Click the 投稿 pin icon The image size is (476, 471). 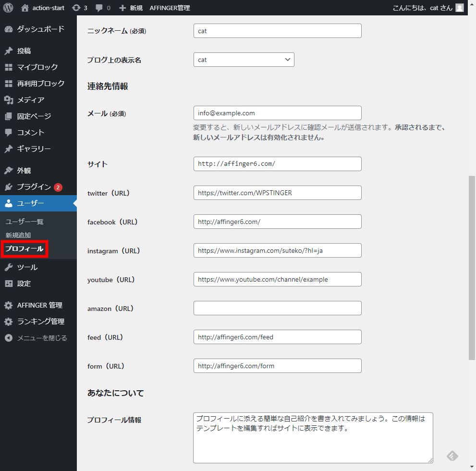click(9, 51)
